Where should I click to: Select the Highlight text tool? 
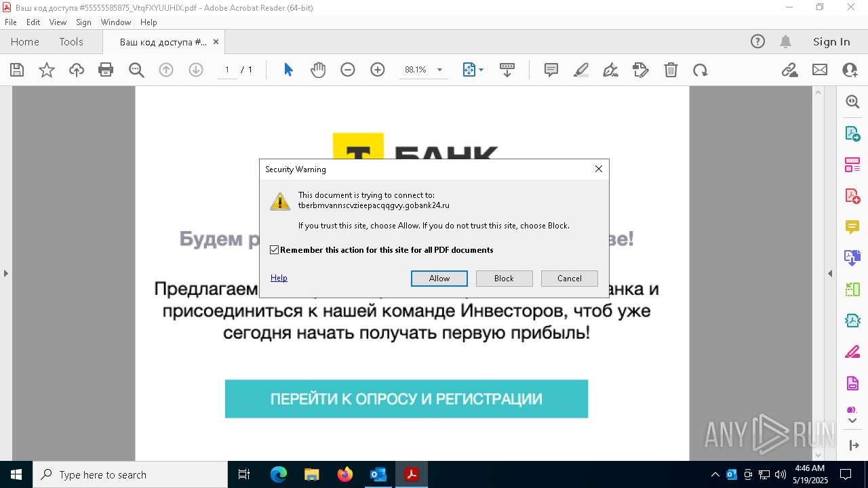point(581,70)
